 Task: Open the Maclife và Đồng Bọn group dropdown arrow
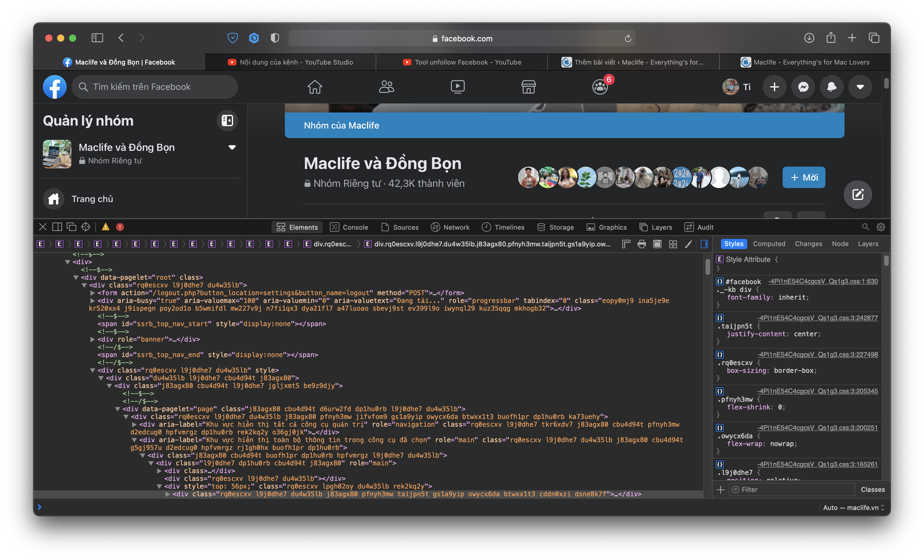coord(232,147)
